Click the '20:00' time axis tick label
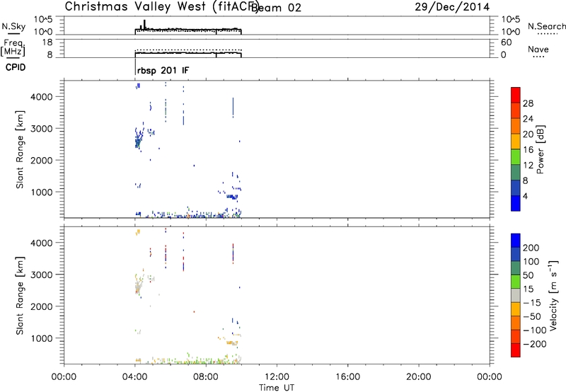The height and width of the screenshot is (392, 566). click(x=419, y=377)
